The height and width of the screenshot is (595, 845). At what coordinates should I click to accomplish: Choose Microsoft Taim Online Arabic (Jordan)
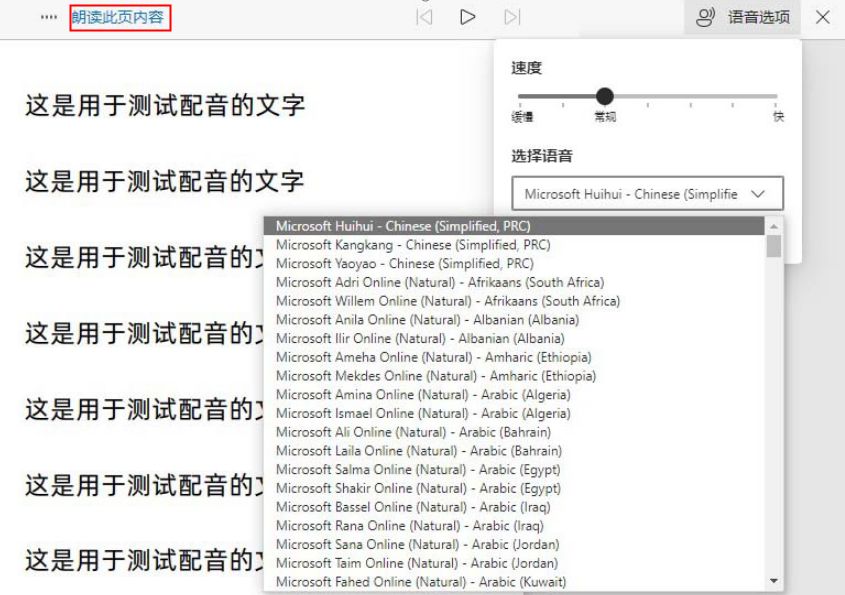(514, 563)
